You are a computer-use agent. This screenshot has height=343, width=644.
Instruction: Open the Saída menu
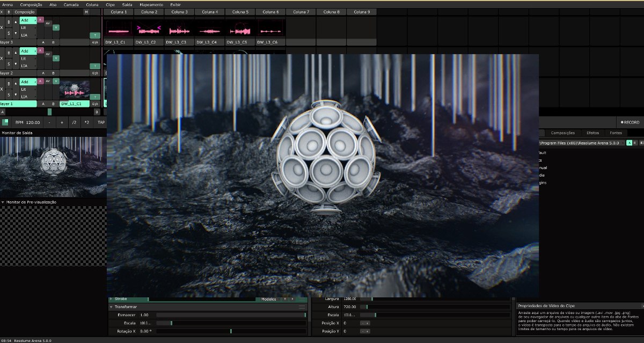(127, 4)
